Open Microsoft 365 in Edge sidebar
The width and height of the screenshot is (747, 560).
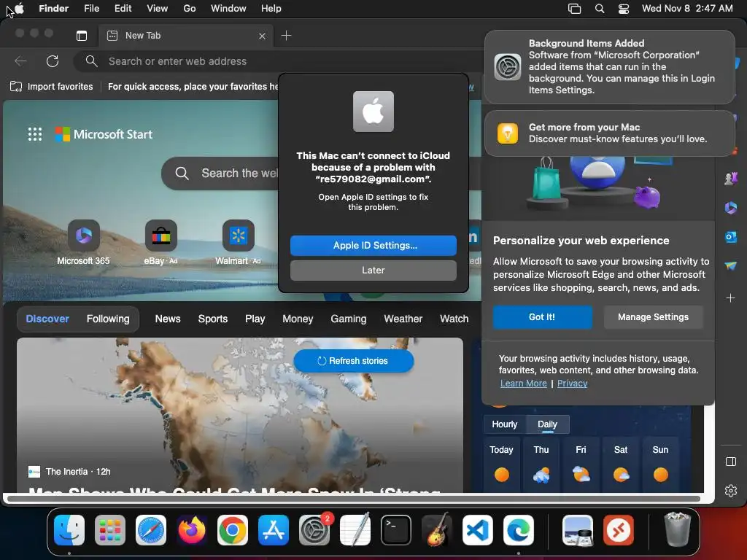coord(731,208)
